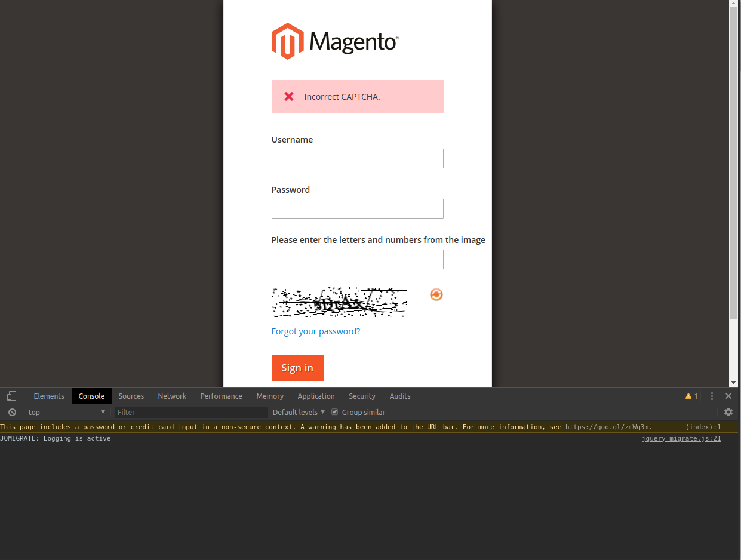Reload the CAPTCHA image

pos(436,294)
